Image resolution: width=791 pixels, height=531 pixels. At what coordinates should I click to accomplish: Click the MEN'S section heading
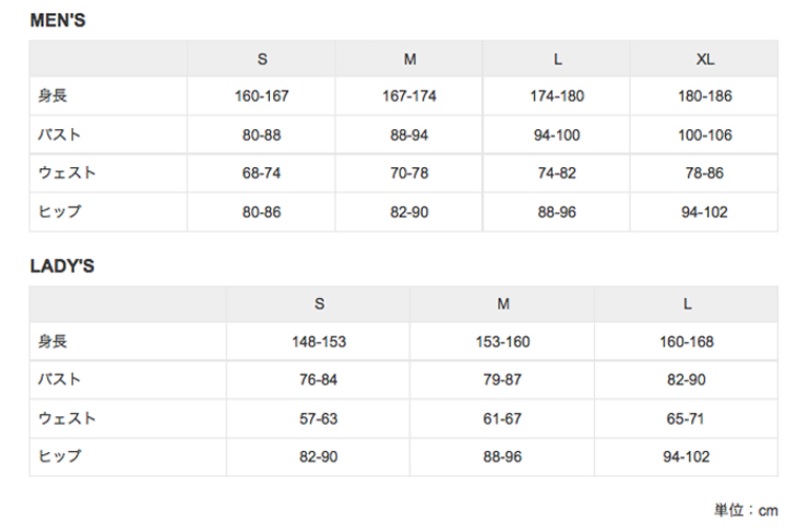(x=58, y=20)
